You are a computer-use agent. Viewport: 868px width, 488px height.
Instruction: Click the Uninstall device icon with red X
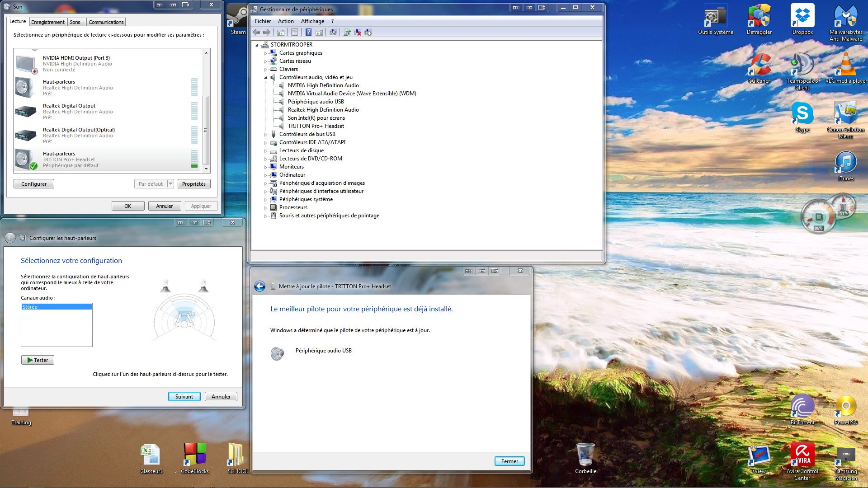point(358,32)
